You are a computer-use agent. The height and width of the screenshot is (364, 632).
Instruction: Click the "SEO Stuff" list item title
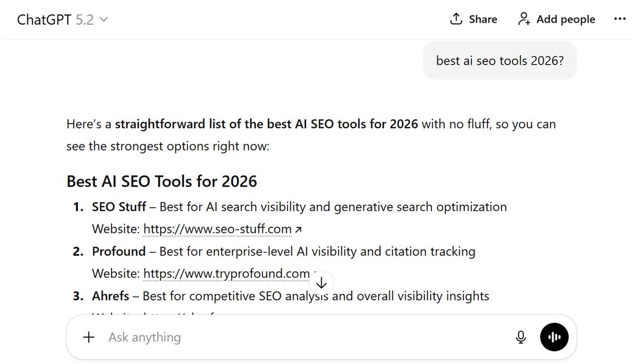pos(119,207)
